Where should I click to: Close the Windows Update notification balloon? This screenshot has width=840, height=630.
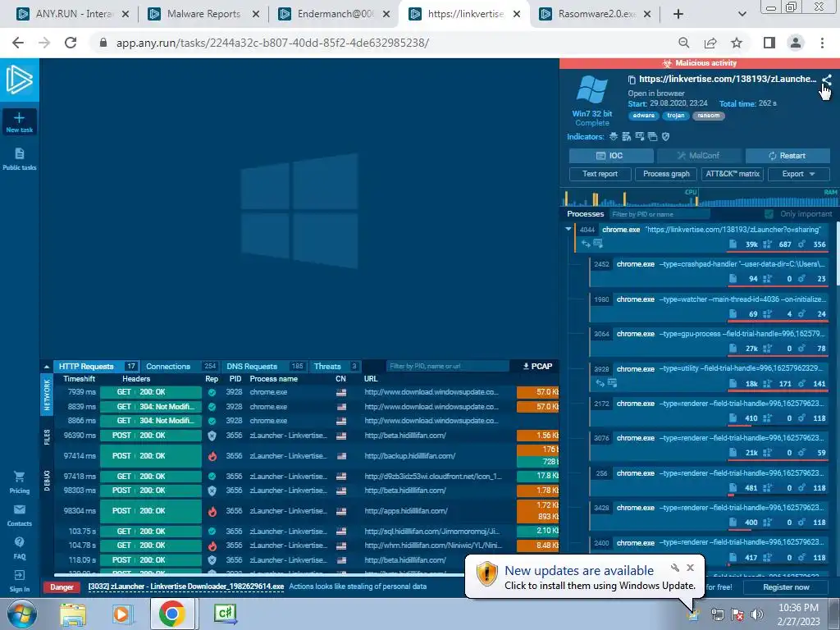[x=690, y=568]
